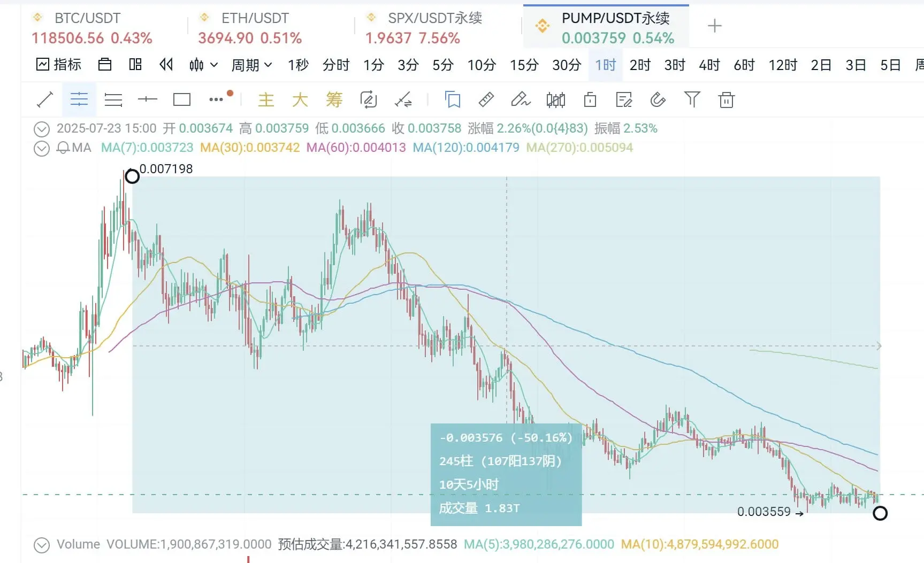The image size is (924, 563).
Task: Switch to the 3时 timeframe
Action: click(675, 65)
